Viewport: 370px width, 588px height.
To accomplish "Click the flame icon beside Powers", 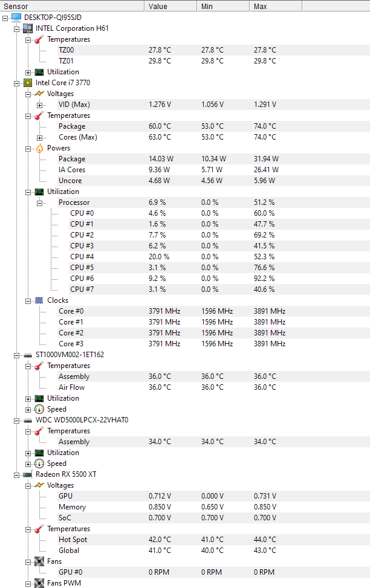I will (39, 148).
